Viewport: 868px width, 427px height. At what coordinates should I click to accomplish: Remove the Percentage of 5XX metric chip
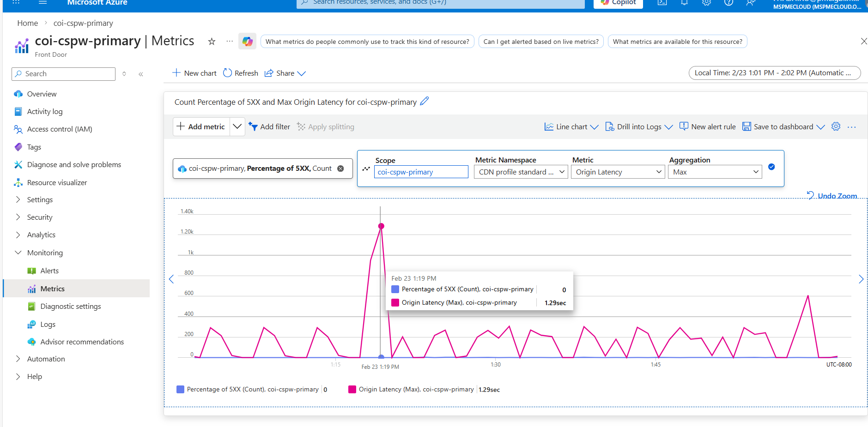pos(340,168)
